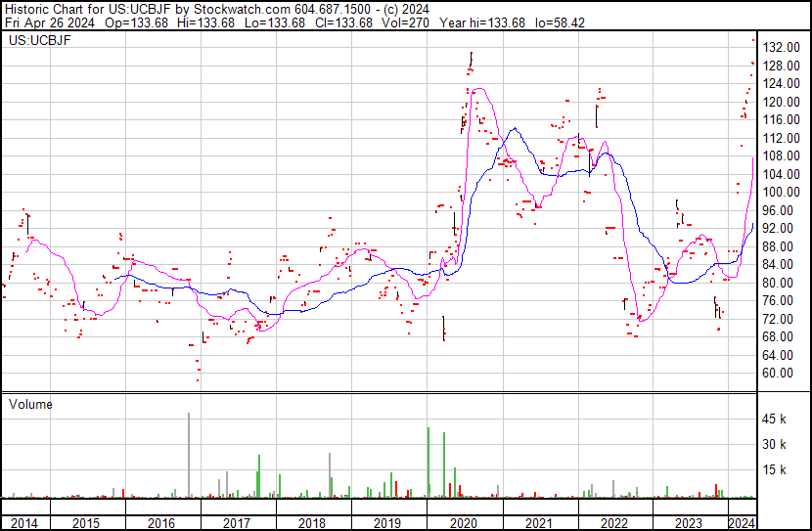Click the 15 k volume axis label
This screenshot has height=531, width=812.
click(776, 470)
